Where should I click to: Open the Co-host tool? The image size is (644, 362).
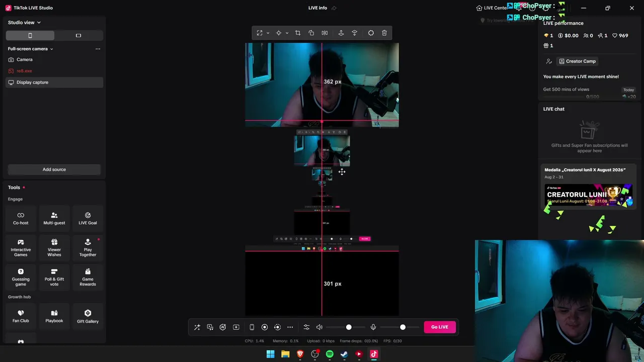pos(21,218)
